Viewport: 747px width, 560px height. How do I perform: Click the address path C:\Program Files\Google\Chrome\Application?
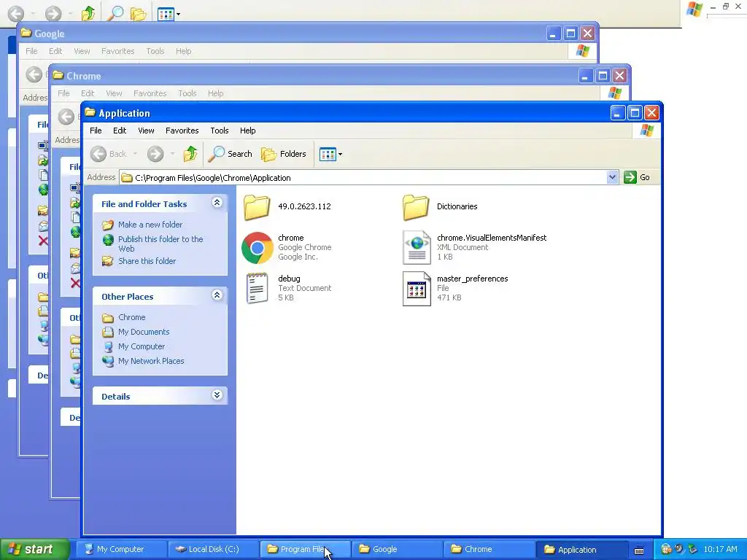[212, 178]
